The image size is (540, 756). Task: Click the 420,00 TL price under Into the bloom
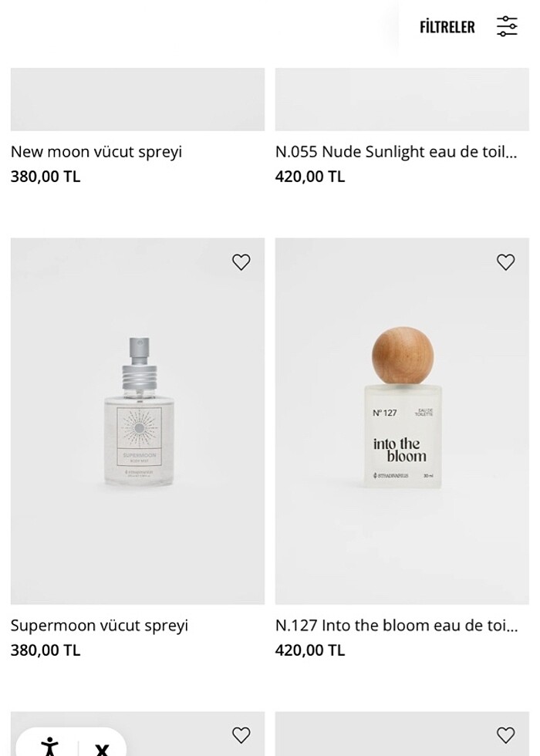click(310, 650)
